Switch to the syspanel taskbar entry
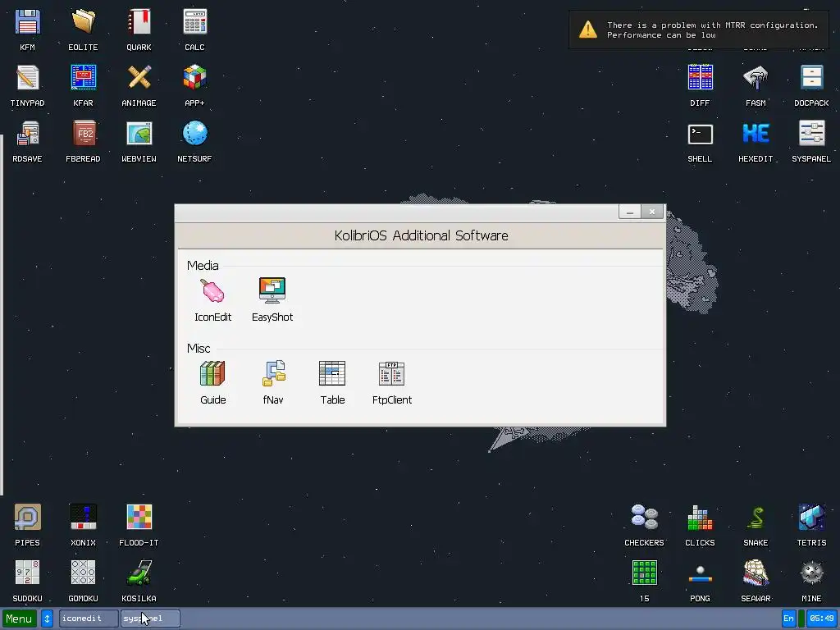Viewport: 840px width, 630px height. coord(151,619)
